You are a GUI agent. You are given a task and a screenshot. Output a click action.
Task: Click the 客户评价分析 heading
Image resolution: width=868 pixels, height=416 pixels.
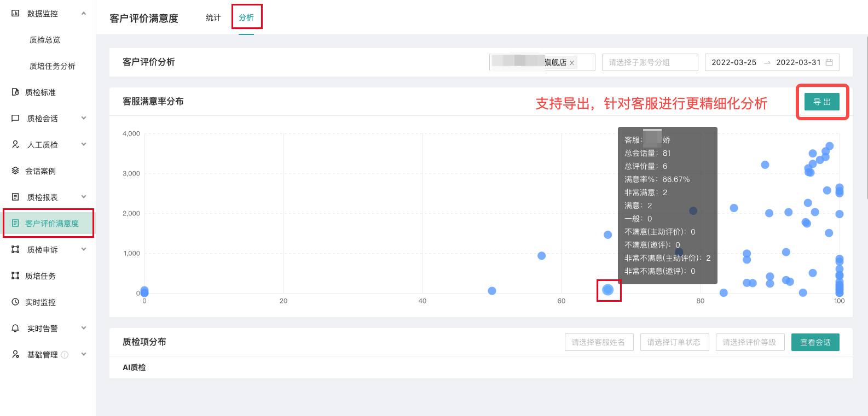[x=149, y=62]
